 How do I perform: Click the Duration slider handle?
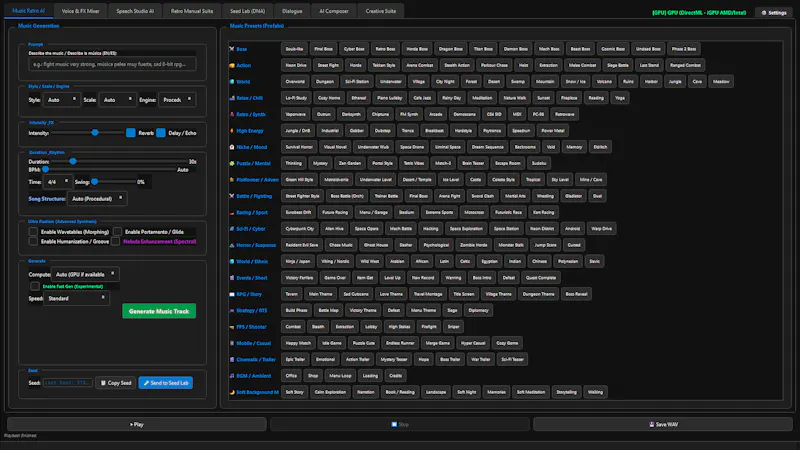pyautogui.click(x=73, y=161)
